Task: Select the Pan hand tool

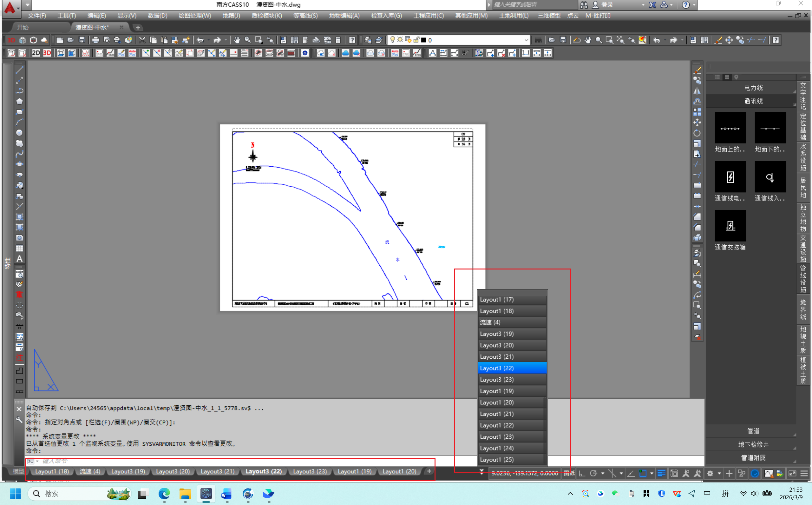Action: 237,40
